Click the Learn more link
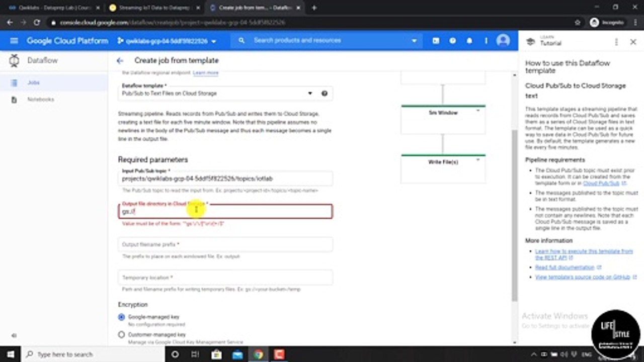The height and width of the screenshot is (362, 644). click(205, 73)
